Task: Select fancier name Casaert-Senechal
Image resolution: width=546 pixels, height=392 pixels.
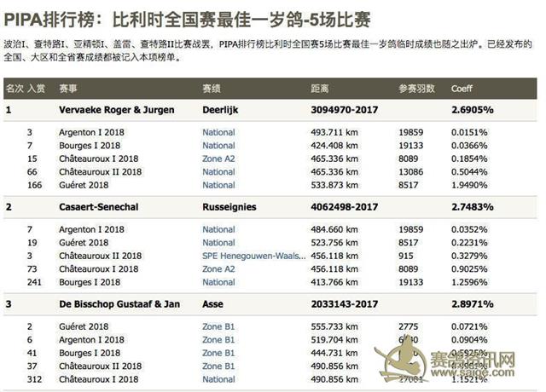Action: click(99, 207)
